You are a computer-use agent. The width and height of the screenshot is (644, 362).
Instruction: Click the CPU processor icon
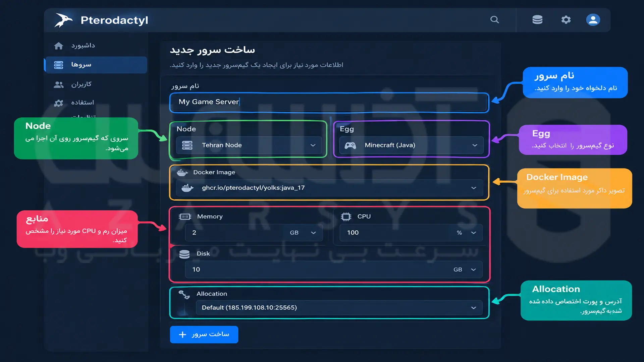click(346, 217)
